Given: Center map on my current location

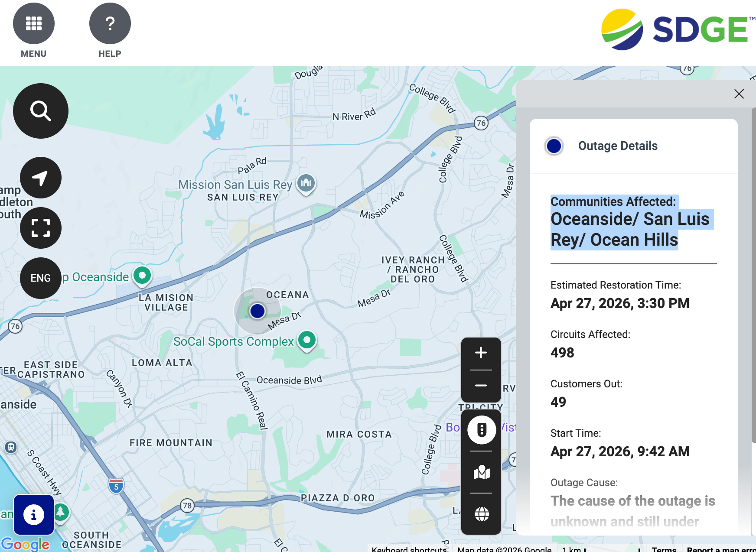Looking at the screenshot, I should pos(41,178).
